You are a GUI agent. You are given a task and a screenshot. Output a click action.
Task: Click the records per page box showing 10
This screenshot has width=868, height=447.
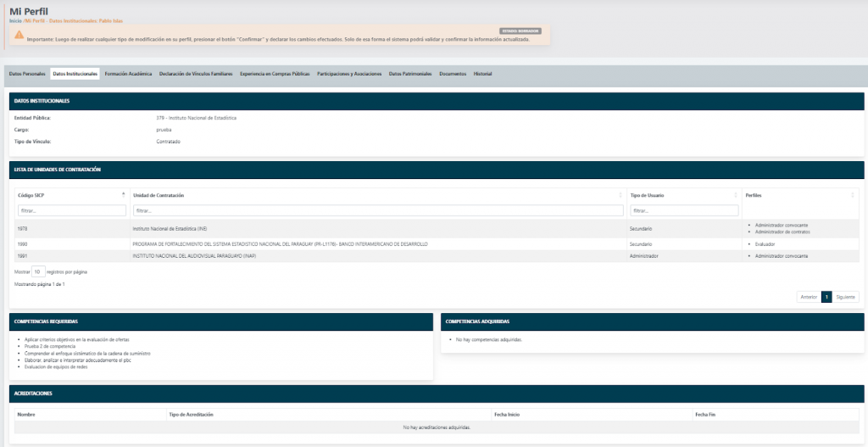pyautogui.click(x=38, y=271)
